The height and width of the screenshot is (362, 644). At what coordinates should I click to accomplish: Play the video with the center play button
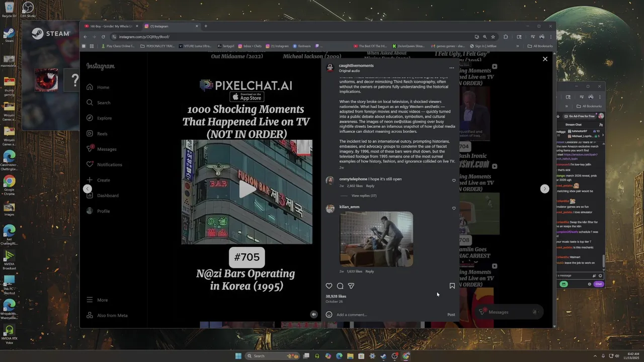point(247,189)
